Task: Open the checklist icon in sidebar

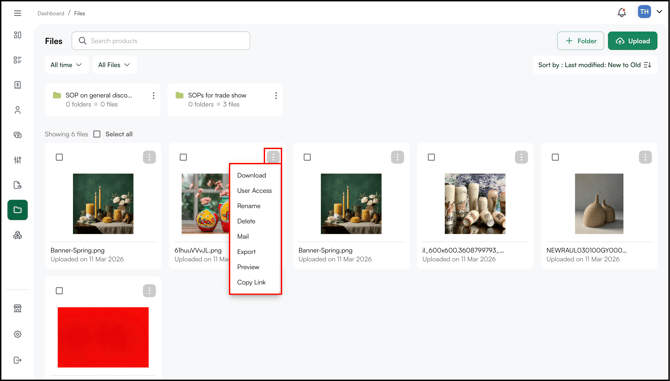Action: point(18,60)
